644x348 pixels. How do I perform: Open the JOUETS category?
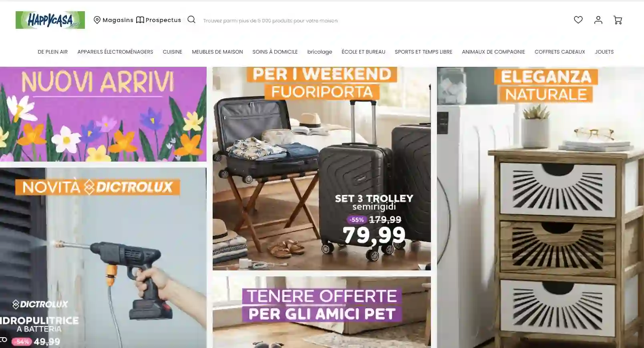click(604, 52)
